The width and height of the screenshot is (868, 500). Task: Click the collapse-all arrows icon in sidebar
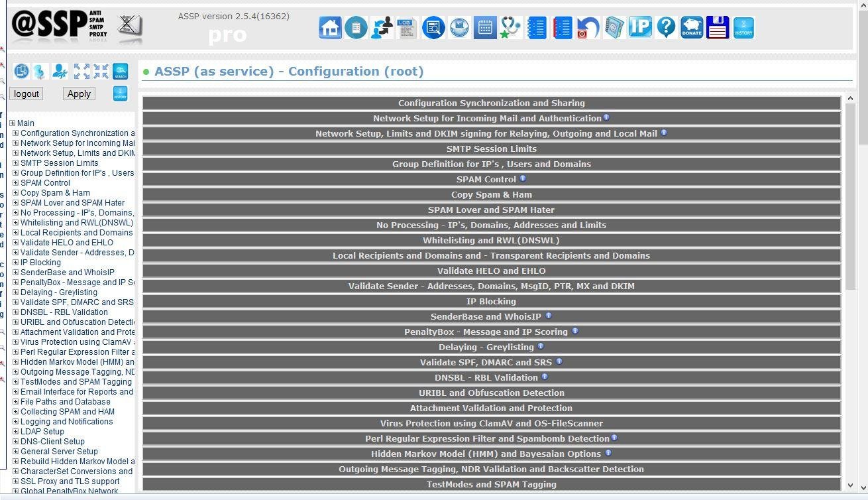tap(101, 71)
